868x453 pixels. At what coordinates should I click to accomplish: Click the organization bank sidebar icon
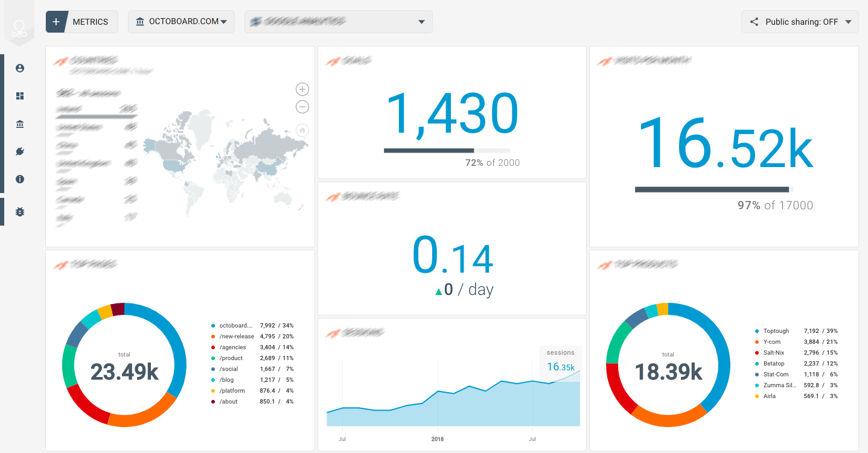[x=20, y=124]
